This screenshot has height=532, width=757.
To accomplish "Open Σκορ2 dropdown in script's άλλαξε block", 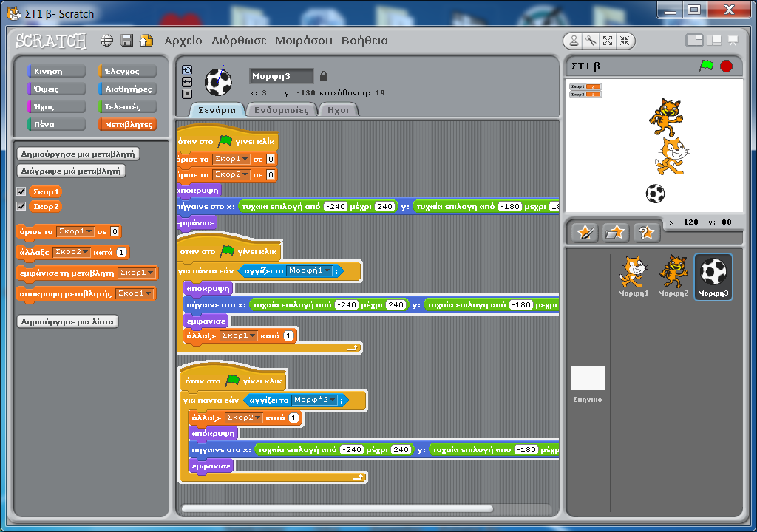I will (244, 417).
